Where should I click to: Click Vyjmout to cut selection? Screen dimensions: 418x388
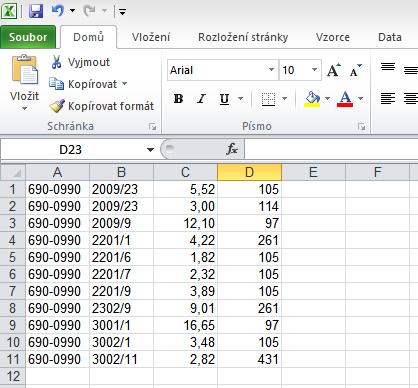click(80, 62)
